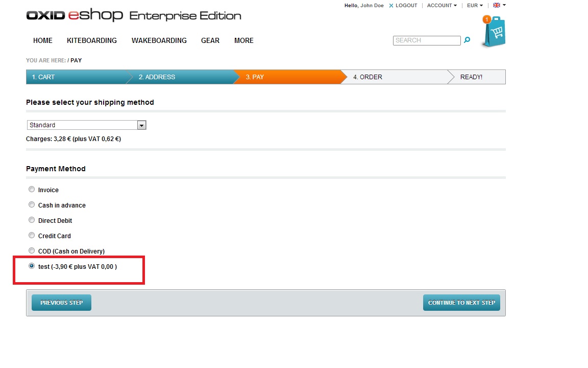Select the Invoice payment option
The width and height of the screenshot is (588, 368).
pyautogui.click(x=32, y=190)
